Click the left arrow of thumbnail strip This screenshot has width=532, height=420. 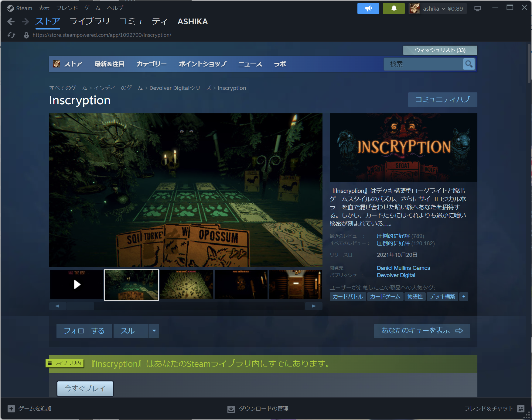click(x=57, y=306)
